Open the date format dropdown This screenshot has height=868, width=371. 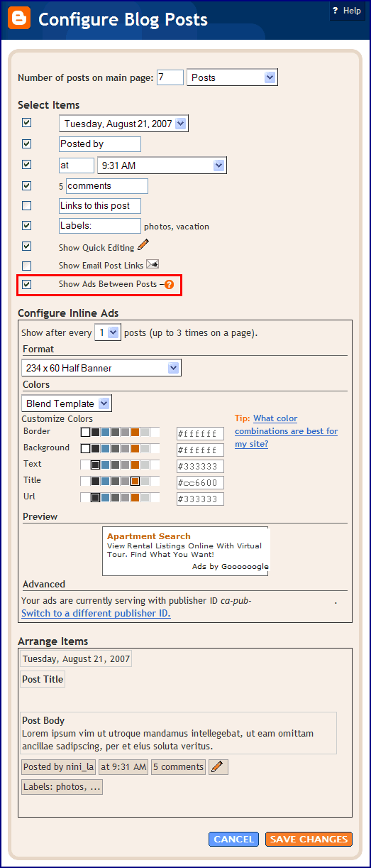point(123,124)
